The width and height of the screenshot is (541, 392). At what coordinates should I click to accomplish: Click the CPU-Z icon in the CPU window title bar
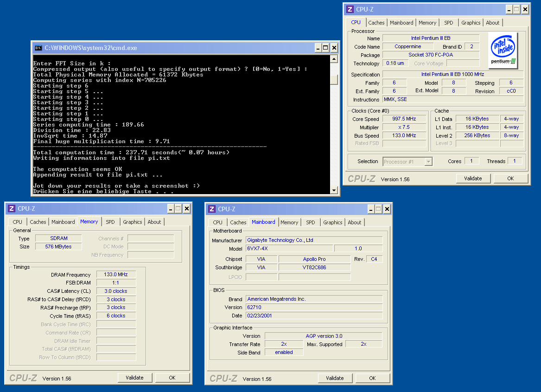click(x=350, y=9)
